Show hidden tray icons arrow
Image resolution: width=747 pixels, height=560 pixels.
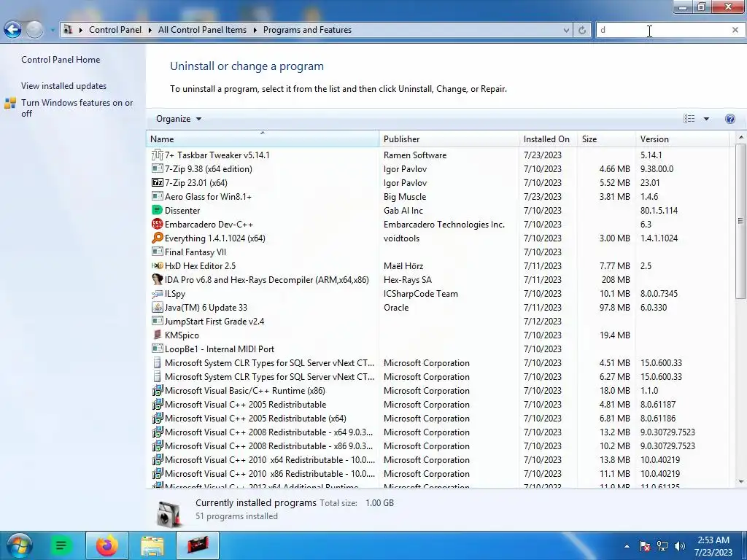point(627,546)
